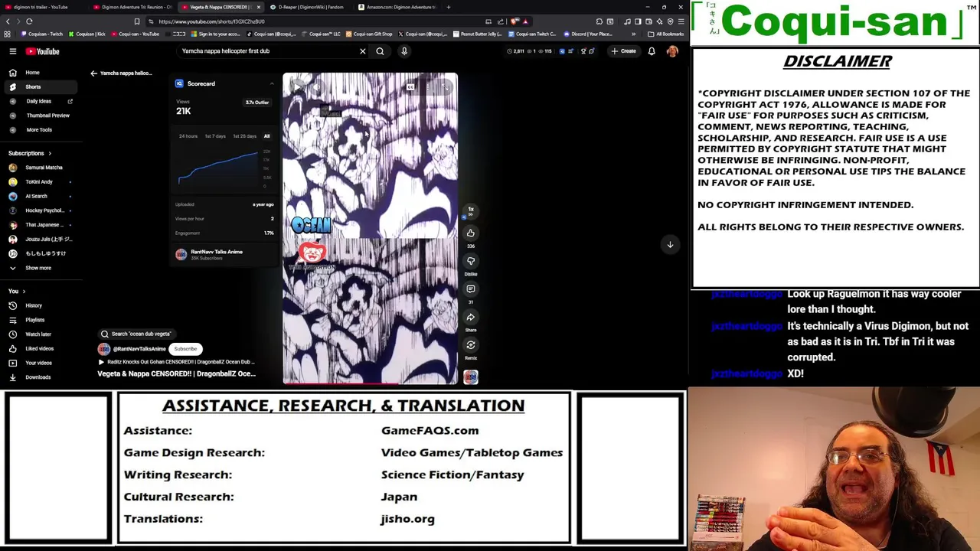This screenshot has width=980, height=551.
Task: Open Shorts in the sidebar
Action: 41,86
